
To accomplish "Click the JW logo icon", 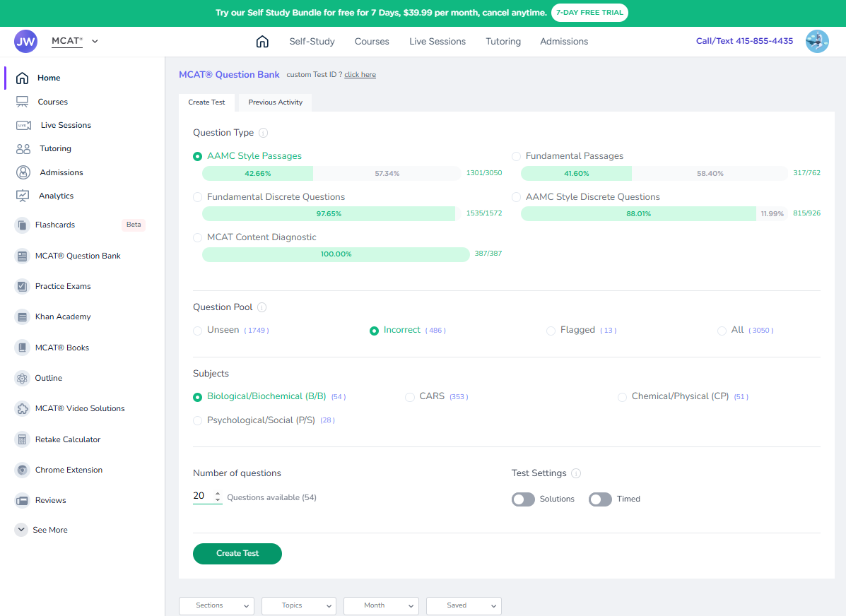I will 26,41.
